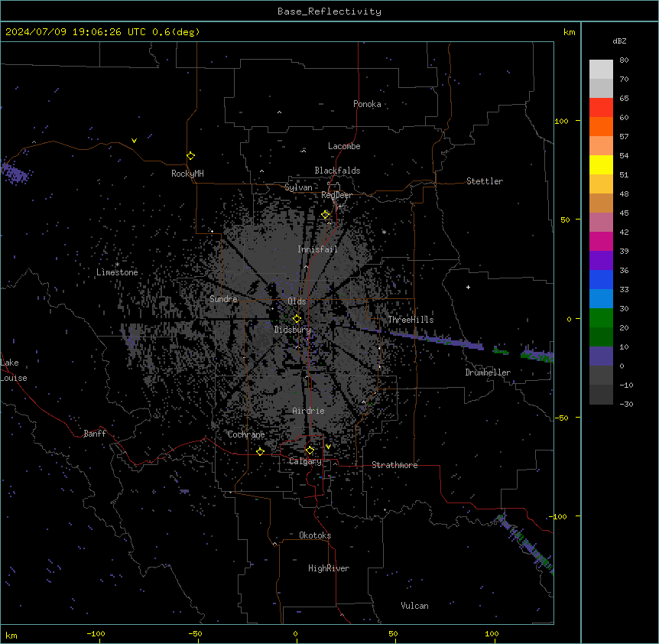Image resolution: width=659 pixels, height=644 pixels.
Task: Click the 80 value in the dBZ legend
Action: pyautogui.click(x=624, y=60)
